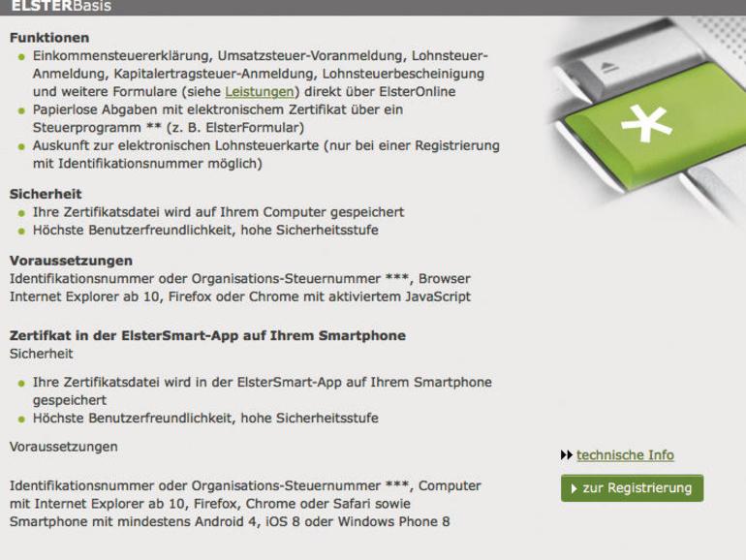
Task: Click the non-bold Sicherheit label under ElsterSmart-App heading
Action: pos(42,354)
